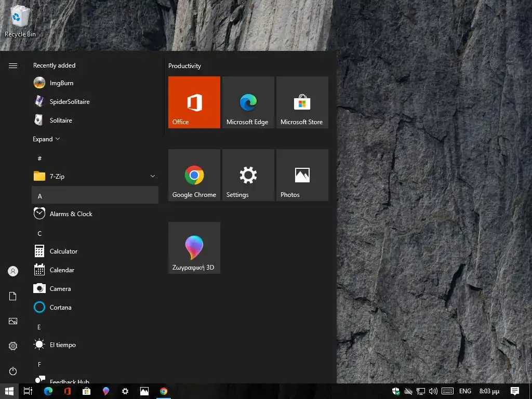Image resolution: width=532 pixels, height=399 pixels.
Task: Launch ImgBurn from Recently added
Action: tap(95, 83)
